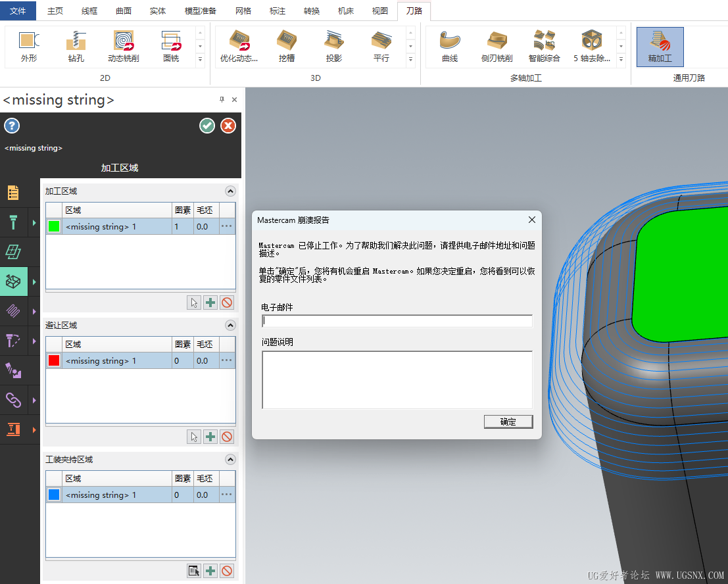
Task: Select the 曲线 multiaxis curve icon
Action: click(x=449, y=47)
